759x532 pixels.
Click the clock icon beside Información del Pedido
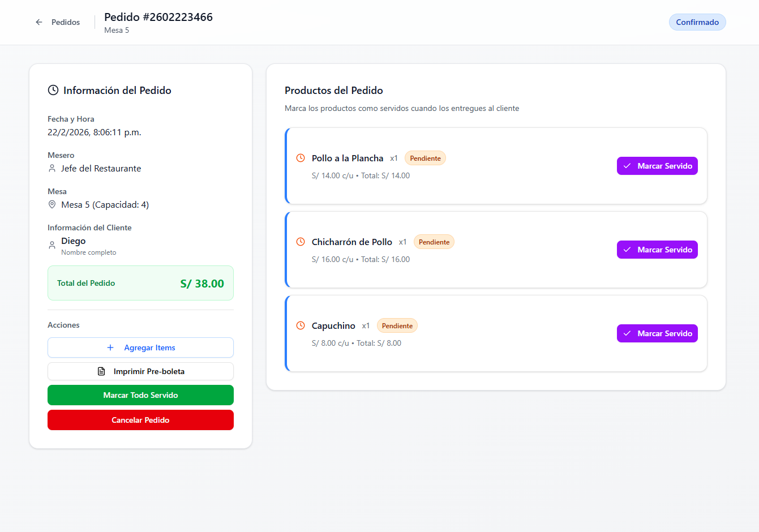click(53, 89)
